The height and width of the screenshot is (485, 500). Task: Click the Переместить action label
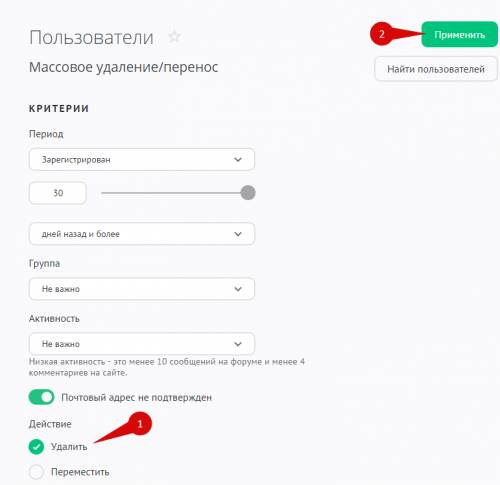pos(80,472)
